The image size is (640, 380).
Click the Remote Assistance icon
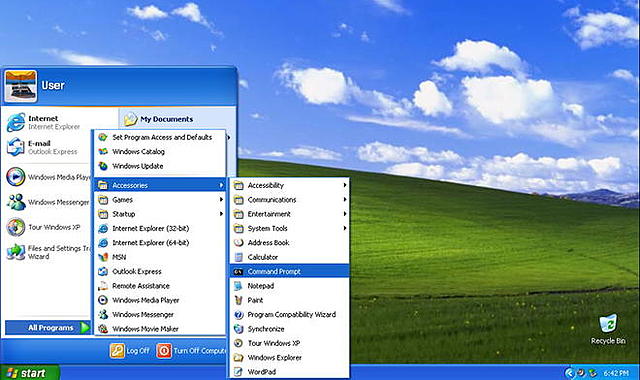point(103,286)
